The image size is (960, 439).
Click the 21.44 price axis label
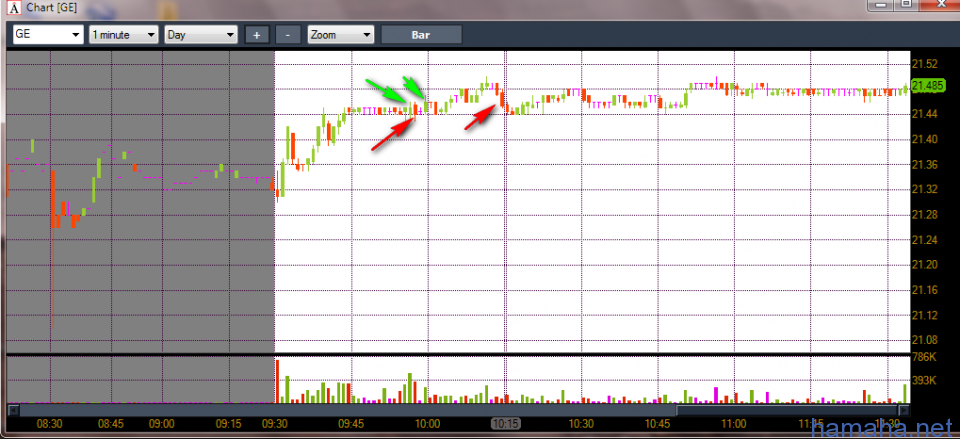pos(925,114)
